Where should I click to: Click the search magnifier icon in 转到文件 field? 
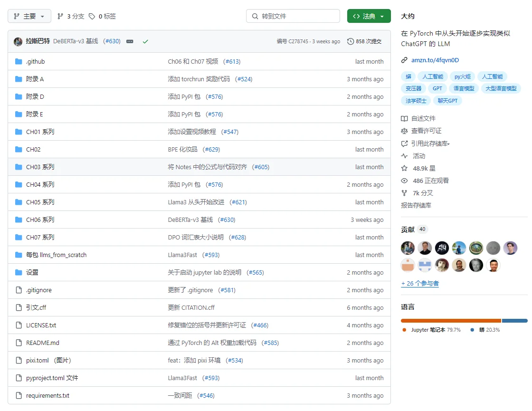(255, 16)
